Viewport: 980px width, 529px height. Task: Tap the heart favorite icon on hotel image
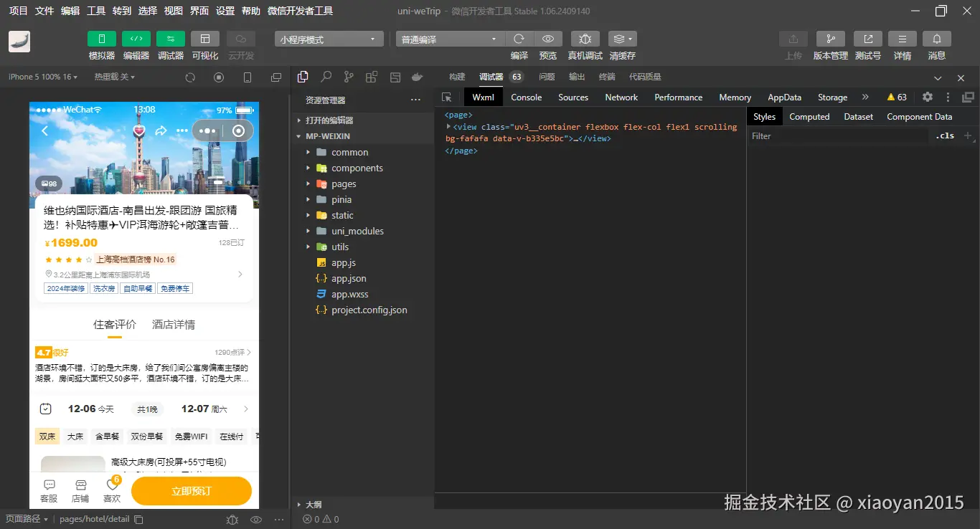pyautogui.click(x=139, y=130)
